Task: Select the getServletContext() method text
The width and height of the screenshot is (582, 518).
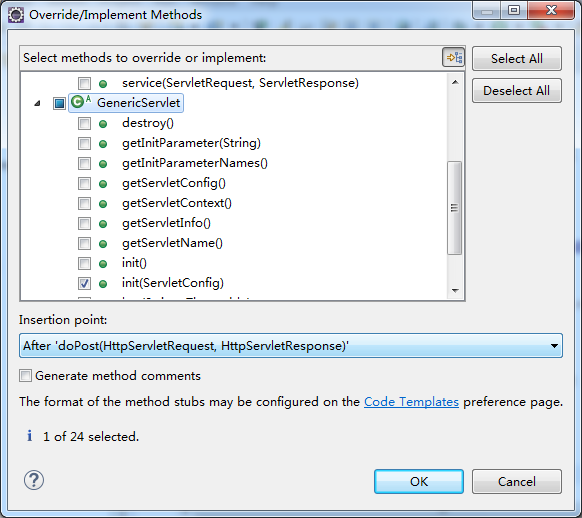Action: click(x=177, y=203)
